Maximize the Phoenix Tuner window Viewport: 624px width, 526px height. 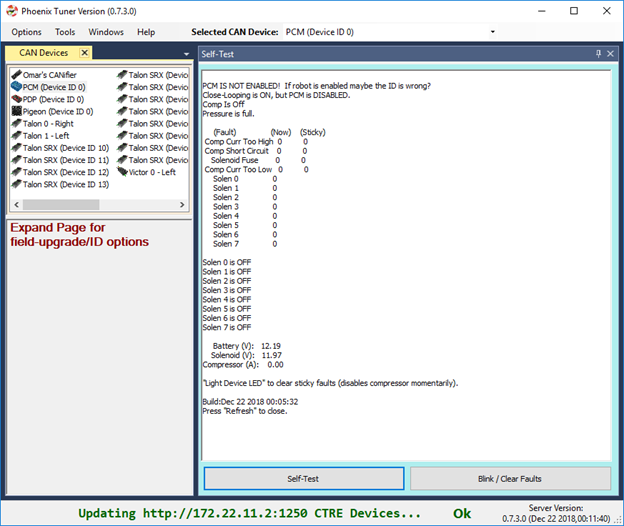(573, 11)
